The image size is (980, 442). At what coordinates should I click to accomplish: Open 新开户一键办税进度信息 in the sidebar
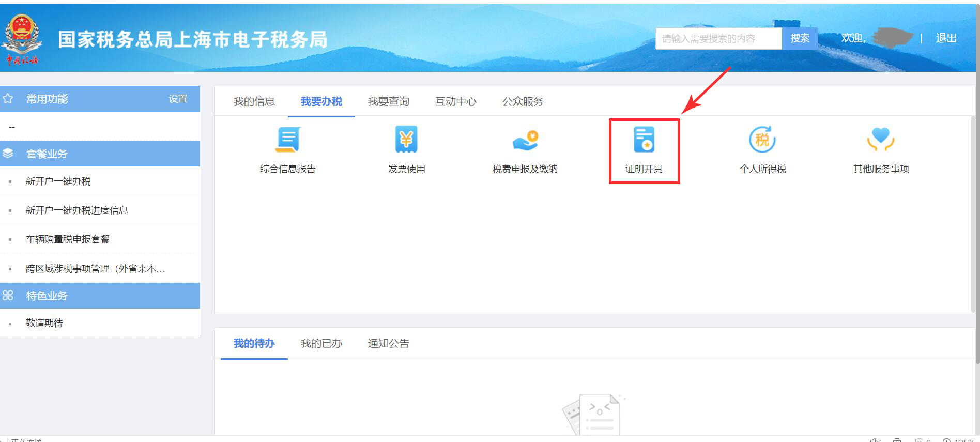[x=77, y=210]
